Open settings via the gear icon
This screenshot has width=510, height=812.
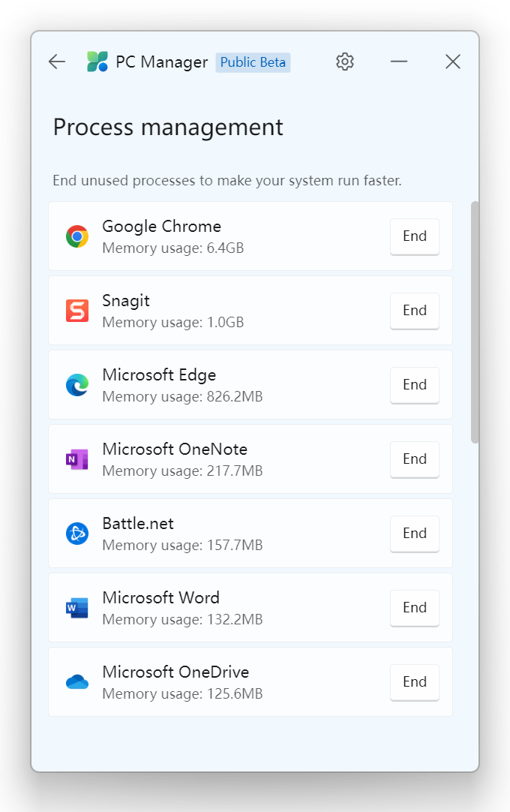click(x=345, y=62)
